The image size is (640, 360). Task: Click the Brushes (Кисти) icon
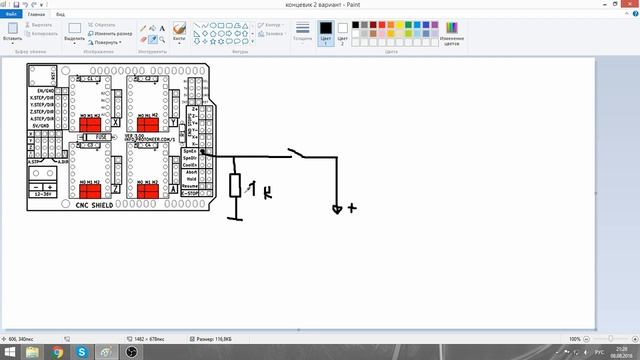coord(179,29)
